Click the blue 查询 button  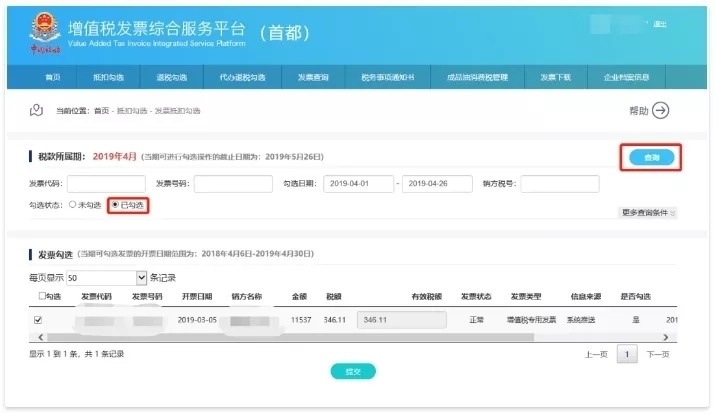coord(652,157)
